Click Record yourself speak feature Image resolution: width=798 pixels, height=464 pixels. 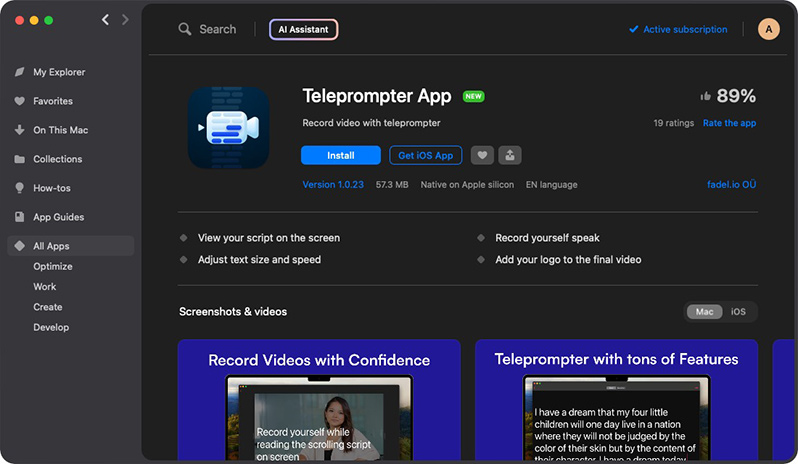click(x=547, y=238)
